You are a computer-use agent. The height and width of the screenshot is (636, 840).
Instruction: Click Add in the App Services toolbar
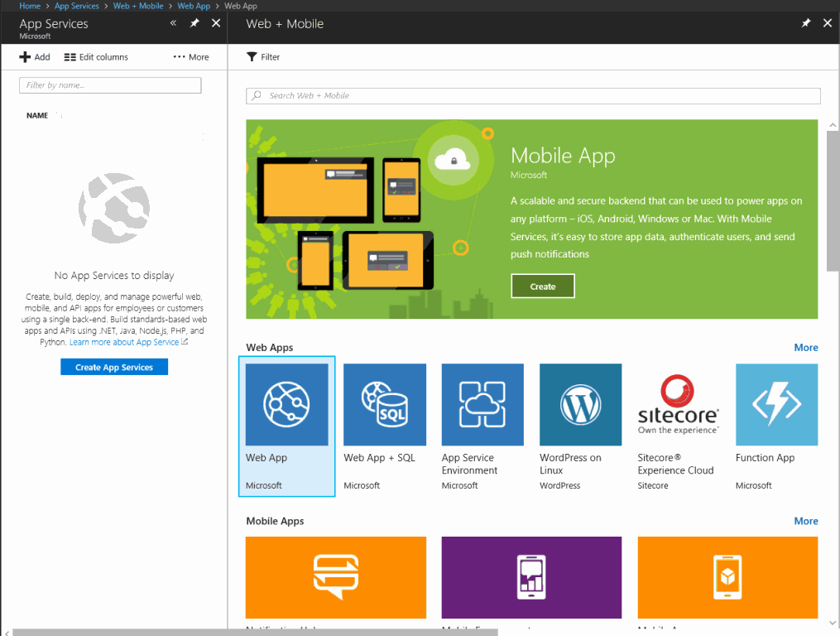35,57
